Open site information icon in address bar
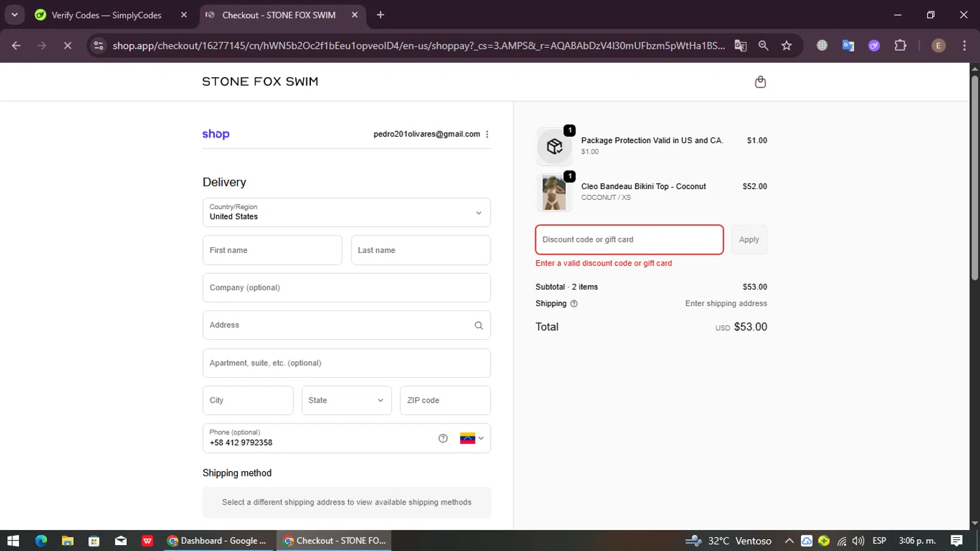The height and width of the screenshot is (551, 980). 99,46
